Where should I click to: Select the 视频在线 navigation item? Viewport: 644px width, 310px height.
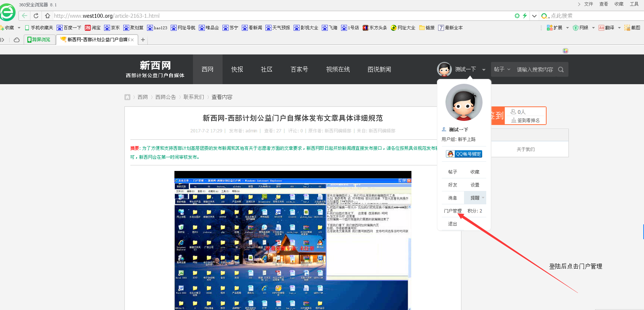point(338,69)
